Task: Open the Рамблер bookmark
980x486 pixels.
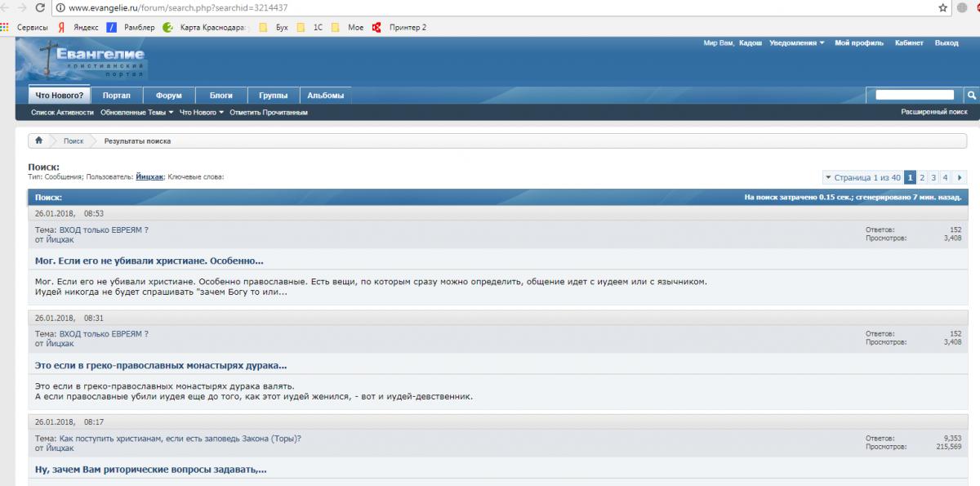Action: click(x=131, y=27)
